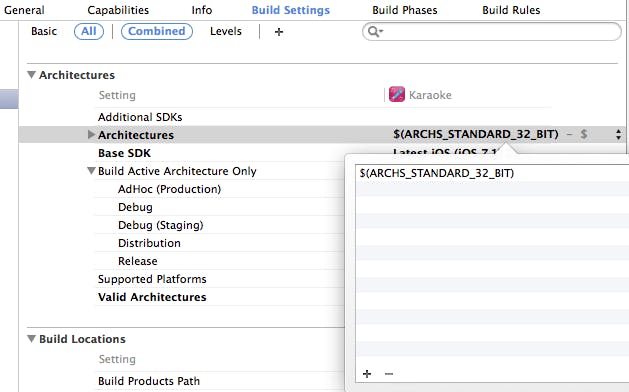
Task: Select the Base SDK setting
Action: [x=124, y=153]
